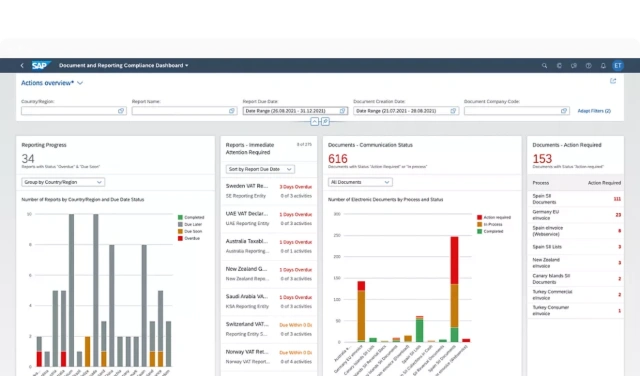Open the Reporting Progress card header

pos(116,155)
